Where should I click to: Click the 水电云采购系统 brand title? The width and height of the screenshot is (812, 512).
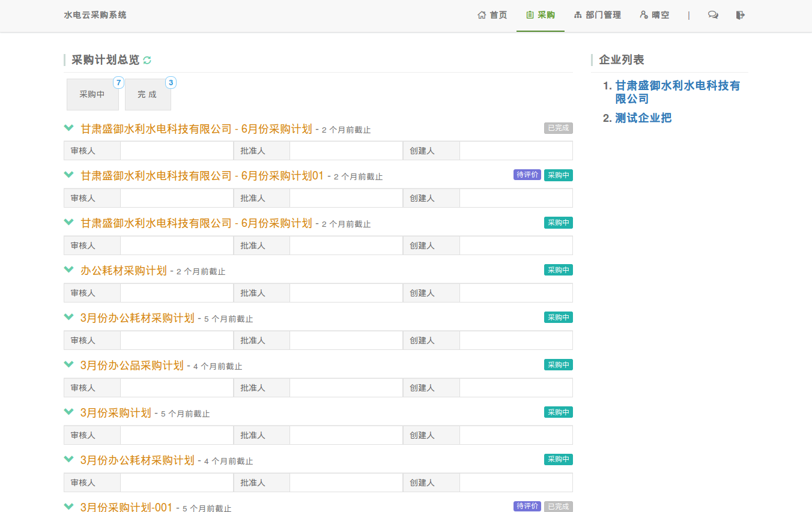tap(95, 15)
